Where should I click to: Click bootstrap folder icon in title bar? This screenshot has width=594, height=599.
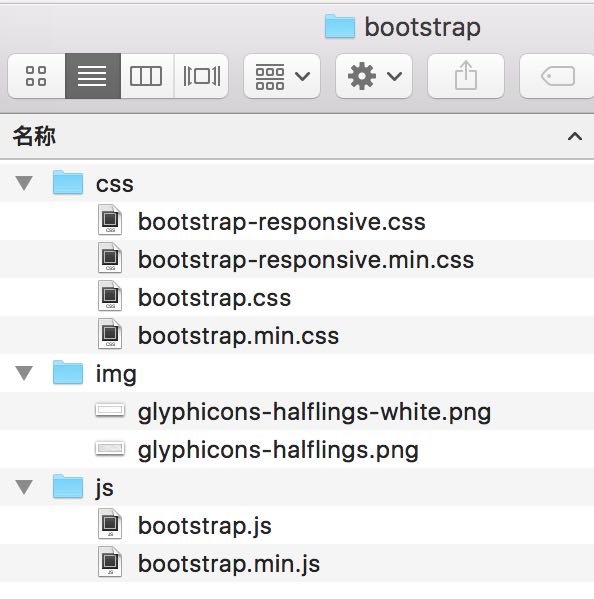point(340,26)
